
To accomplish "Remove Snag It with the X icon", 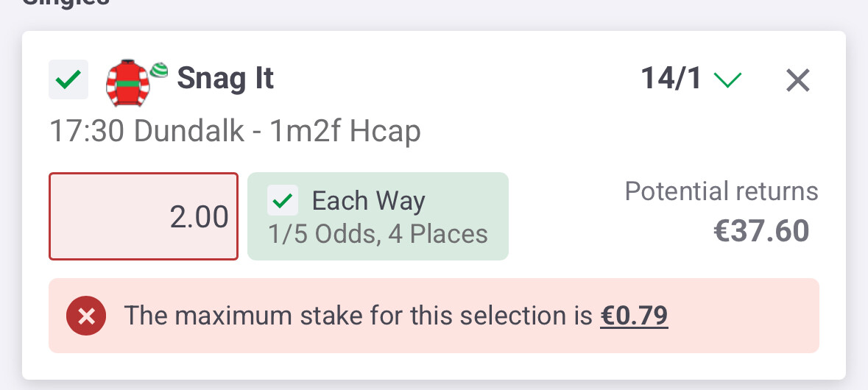I will tap(797, 80).
